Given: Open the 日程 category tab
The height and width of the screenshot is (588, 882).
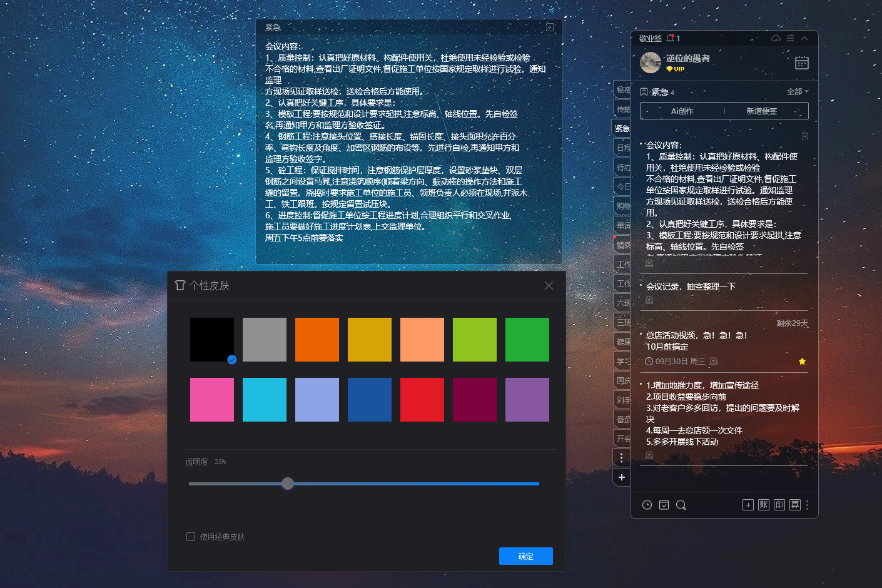Looking at the screenshot, I should [622, 148].
